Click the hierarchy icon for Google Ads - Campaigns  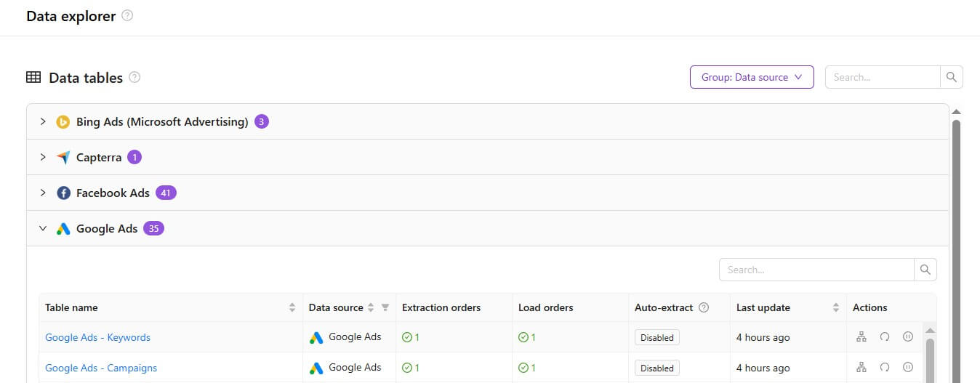coord(861,368)
